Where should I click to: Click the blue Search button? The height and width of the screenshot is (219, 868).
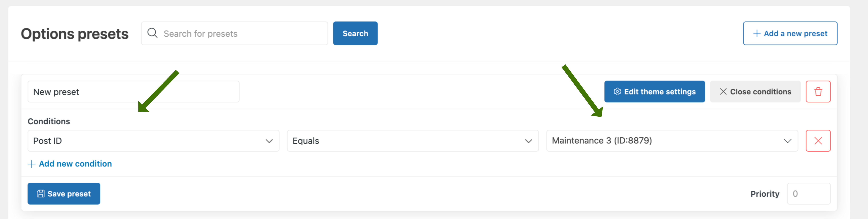[355, 33]
